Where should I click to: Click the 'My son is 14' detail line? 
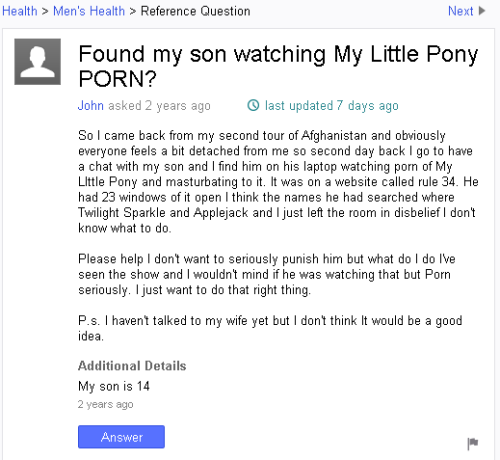coord(114,386)
